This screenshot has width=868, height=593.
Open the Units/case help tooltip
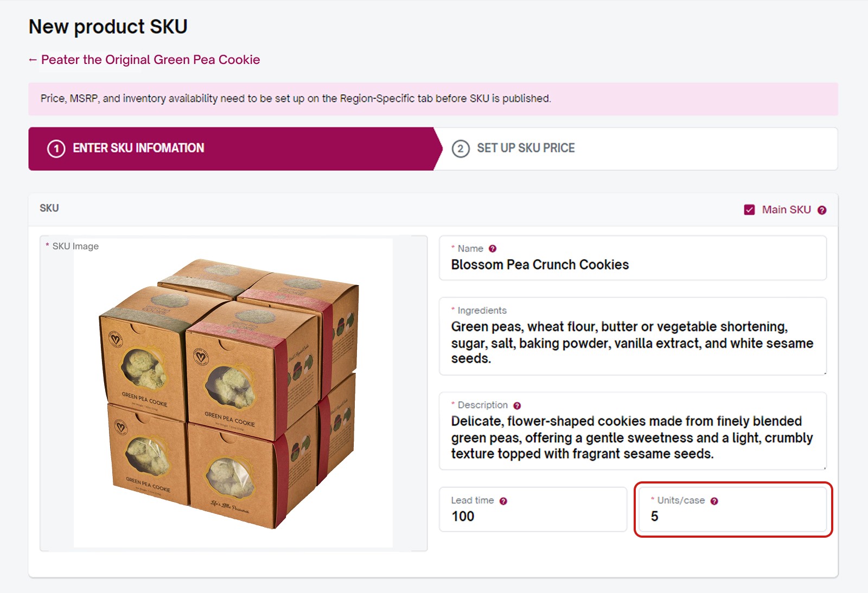pyautogui.click(x=714, y=500)
